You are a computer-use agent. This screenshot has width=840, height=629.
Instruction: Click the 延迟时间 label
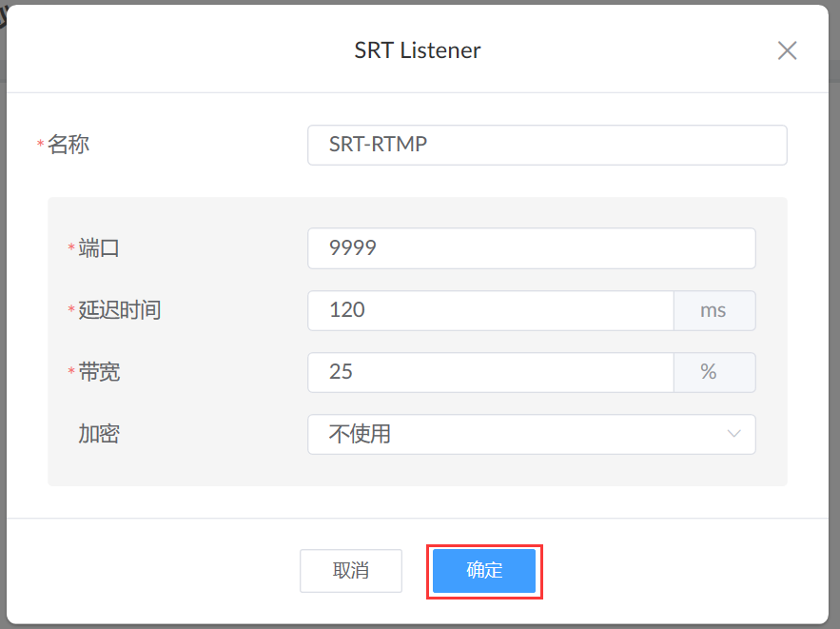tap(120, 309)
